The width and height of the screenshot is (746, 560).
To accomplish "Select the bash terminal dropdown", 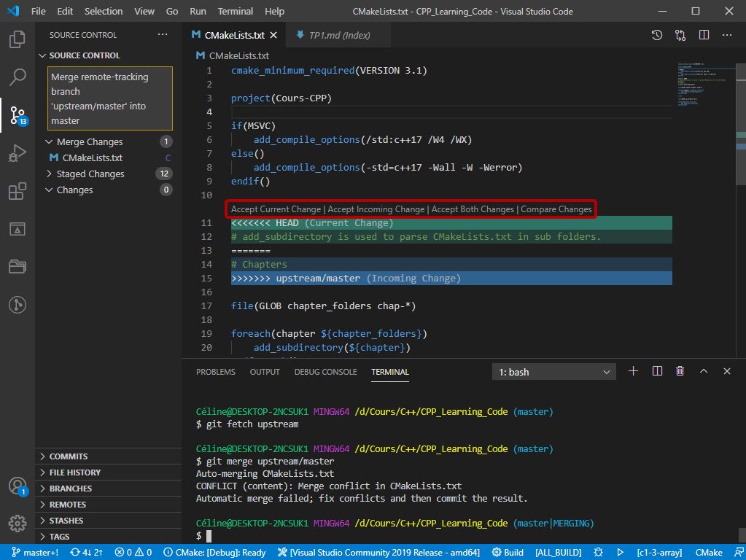I will point(553,372).
